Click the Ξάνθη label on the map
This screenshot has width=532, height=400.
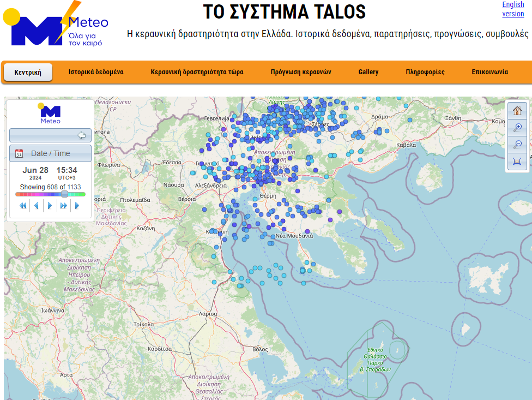453,118
